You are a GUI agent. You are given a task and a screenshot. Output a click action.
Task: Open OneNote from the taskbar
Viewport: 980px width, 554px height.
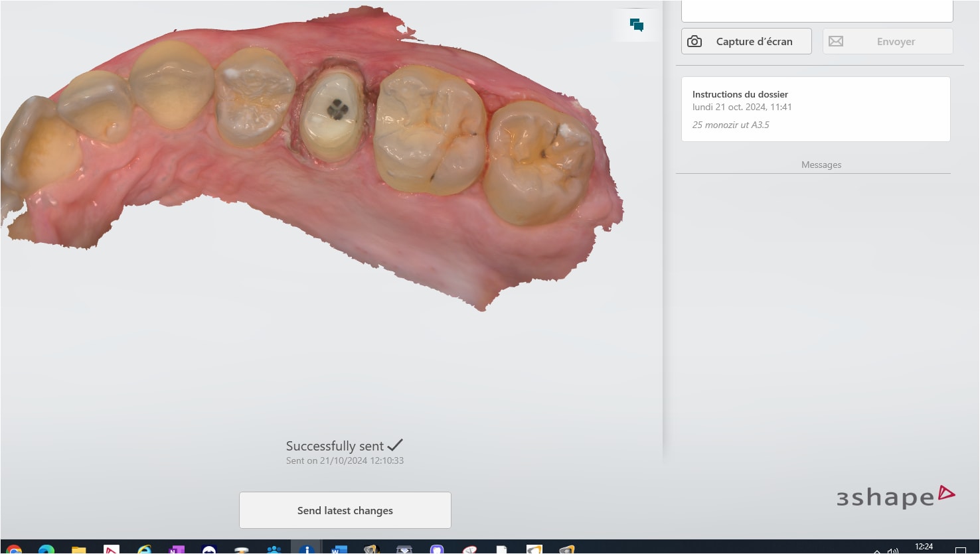[x=177, y=549]
